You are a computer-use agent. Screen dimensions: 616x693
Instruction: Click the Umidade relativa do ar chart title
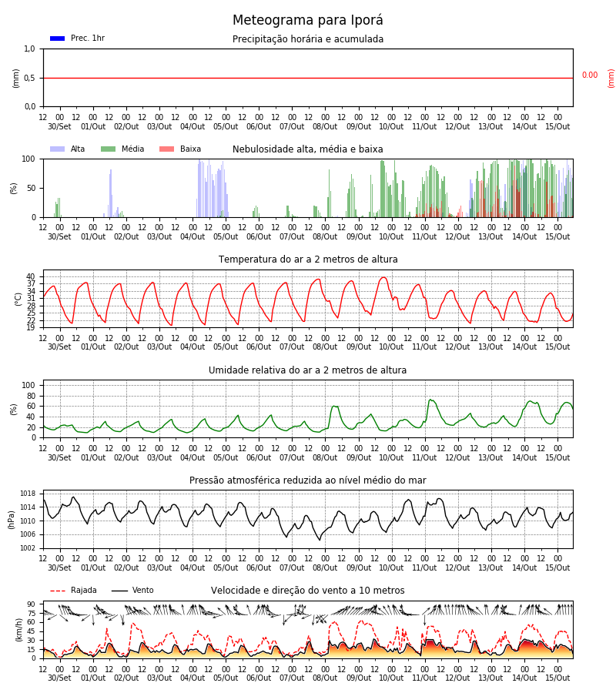308,370
